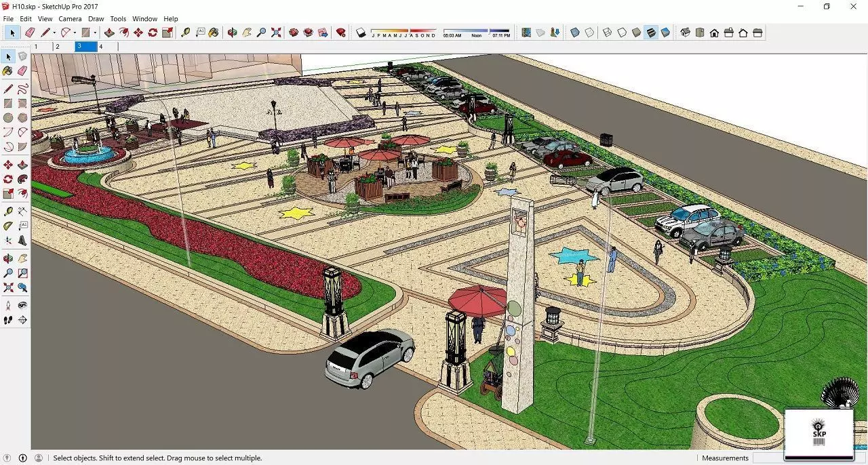Toggle Back Edges face style
The height and width of the screenshot is (465, 868).
coord(590,33)
